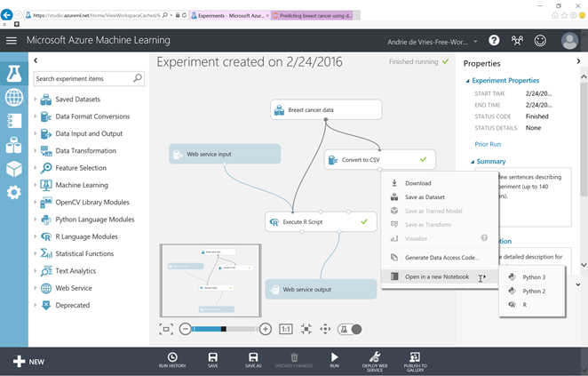The height and width of the screenshot is (376, 588).
Task: Collapse the module palette with left chevron
Action: coord(36,60)
